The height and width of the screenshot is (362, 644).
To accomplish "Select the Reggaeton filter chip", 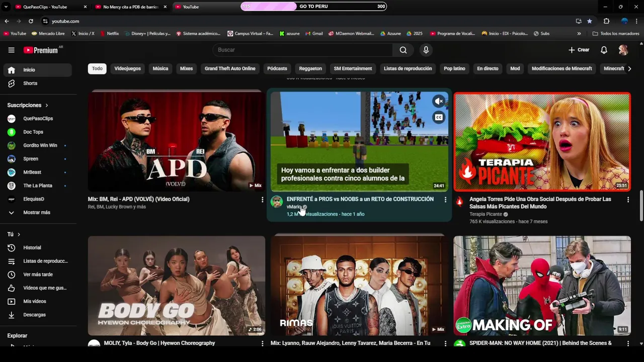I will (x=310, y=68).
